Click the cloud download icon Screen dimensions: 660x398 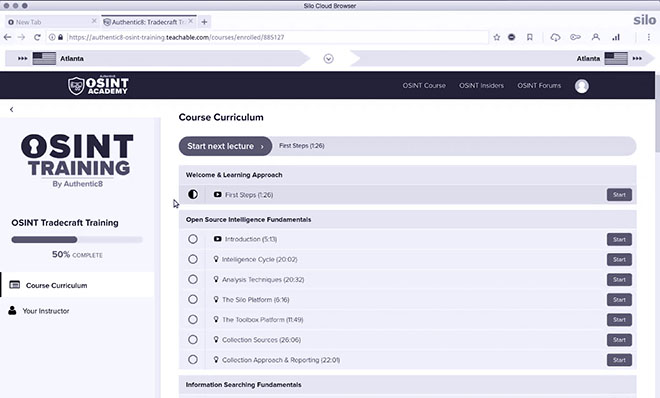pos(555,37)
